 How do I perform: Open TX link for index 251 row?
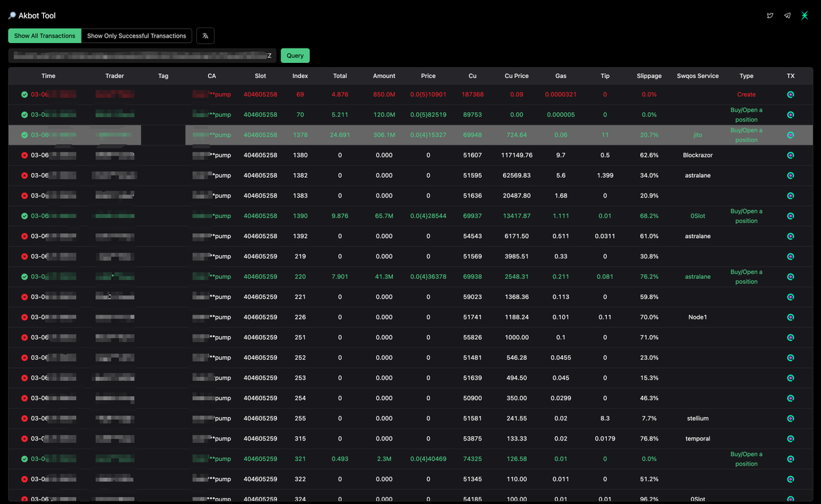coord(790,337)
